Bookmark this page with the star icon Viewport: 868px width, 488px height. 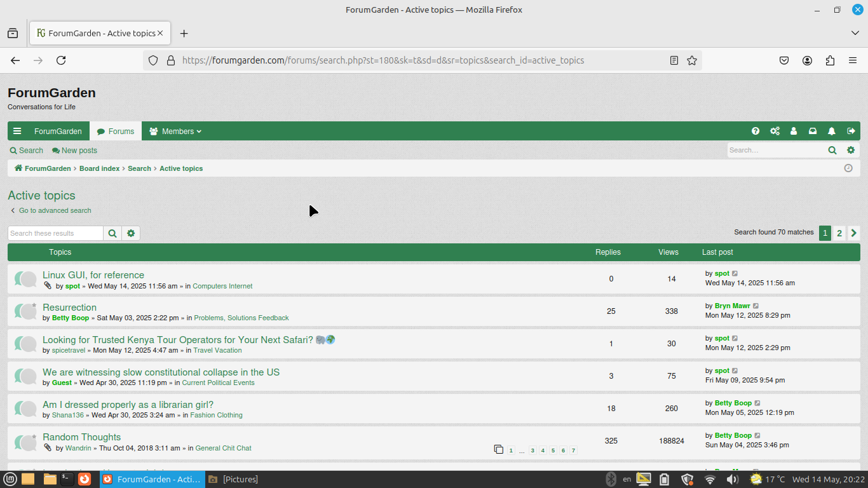(x=692, y=60)
